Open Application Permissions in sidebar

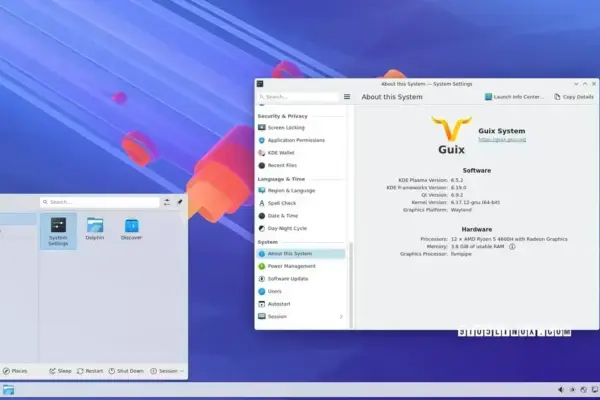click(x=301, y=140)
